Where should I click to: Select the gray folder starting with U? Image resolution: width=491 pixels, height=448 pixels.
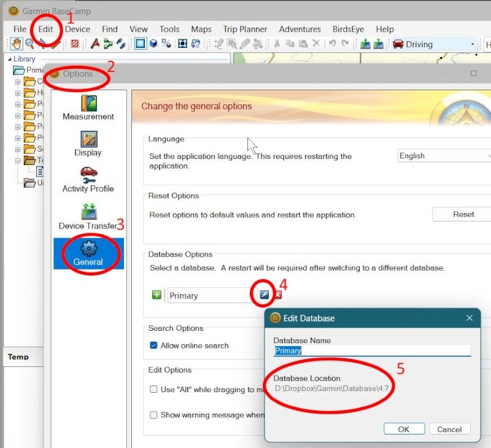coord(34,182)
